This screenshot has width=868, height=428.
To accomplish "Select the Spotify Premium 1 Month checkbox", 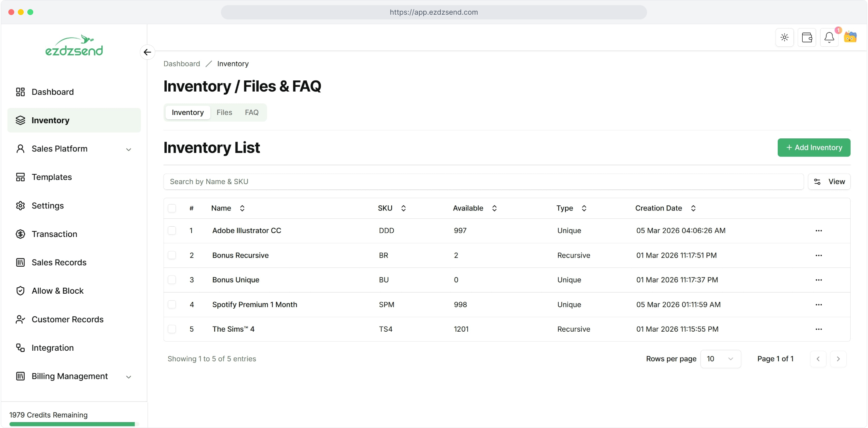I will (172, 304).
